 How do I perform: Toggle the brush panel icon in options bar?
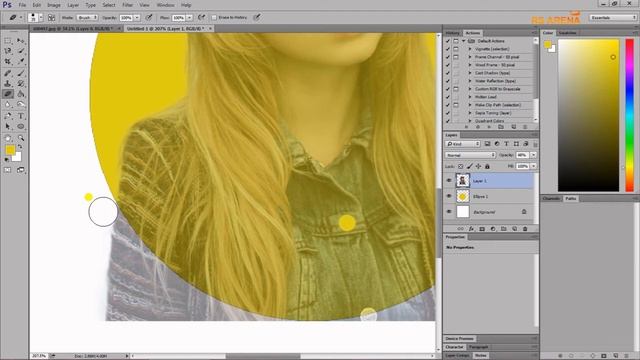(x=51, y=18)
